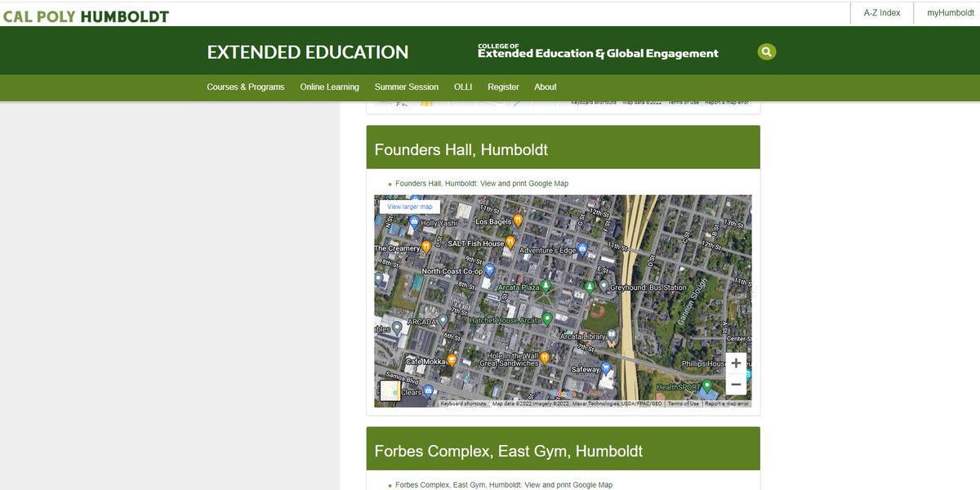
Task: Click the HealthSPORT location pin
Action: (x=707, y=385)
